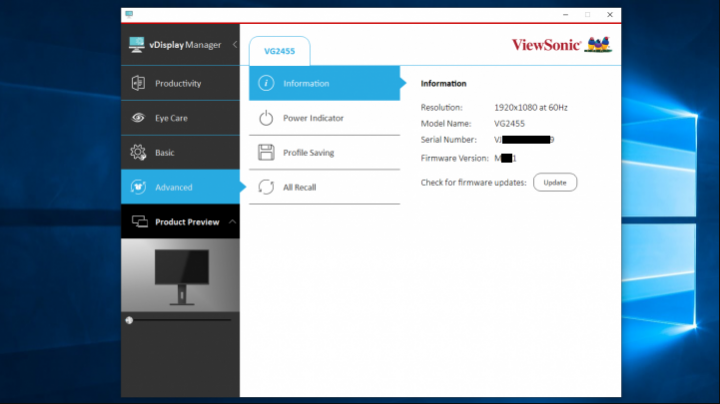Open the All Recall submenu entry

pos(325,187)
